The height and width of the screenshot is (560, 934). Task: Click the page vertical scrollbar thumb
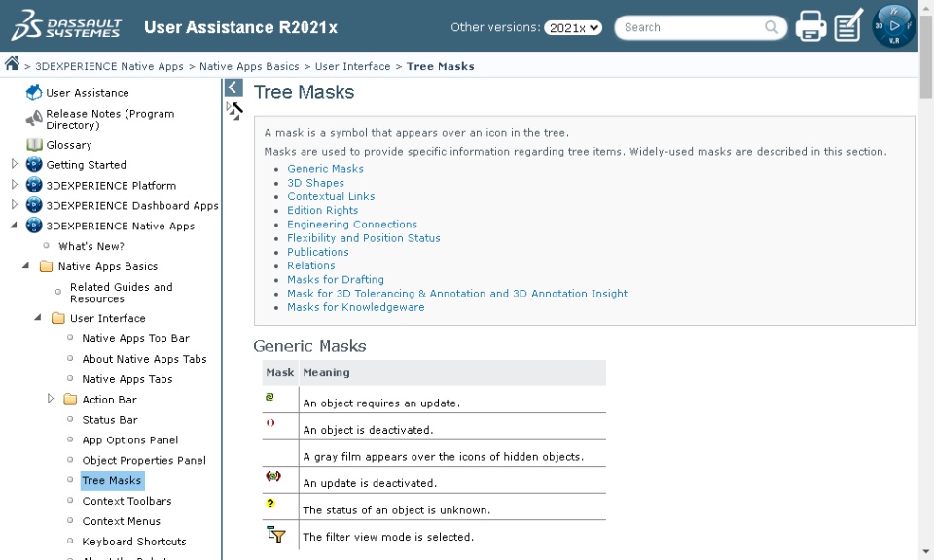point(925,56)
